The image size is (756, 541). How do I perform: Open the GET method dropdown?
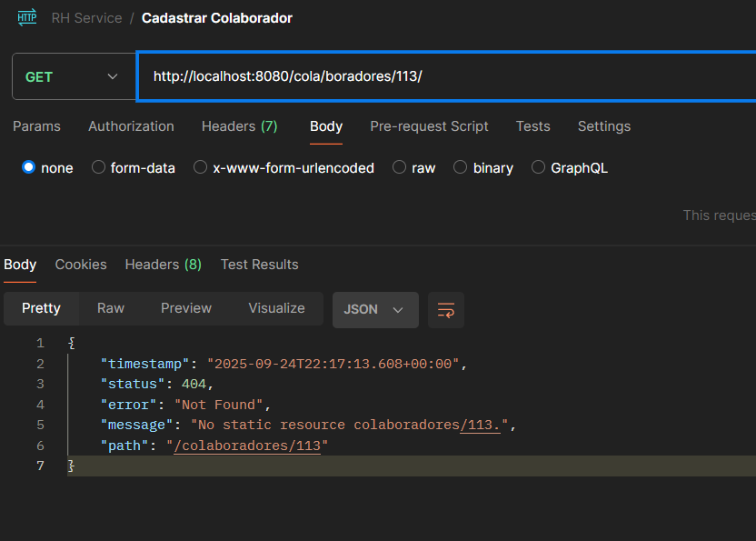pos(74,76)
